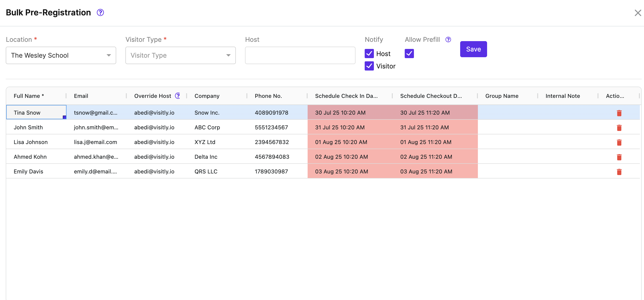Screen dimensions: 644x300
Task: Close the Bulk Pre-Registration dialog
Action: (638, 13)
